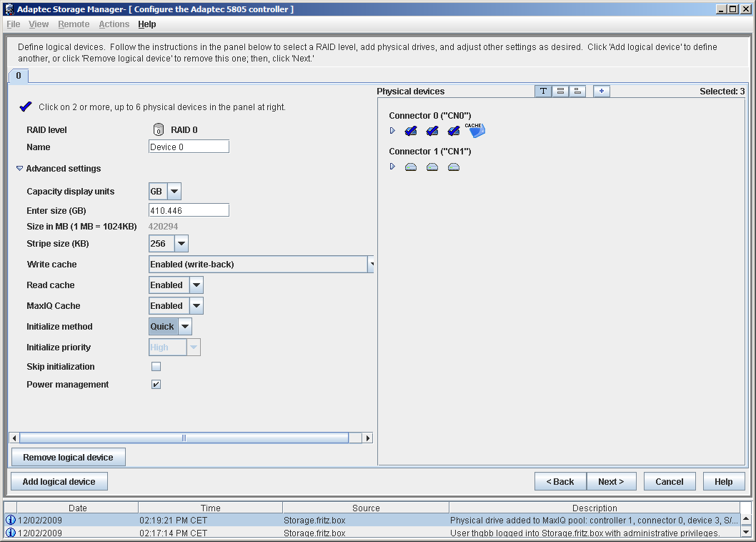Switch to full size capacity view icon
756x542 pixels.
point(560,92)
